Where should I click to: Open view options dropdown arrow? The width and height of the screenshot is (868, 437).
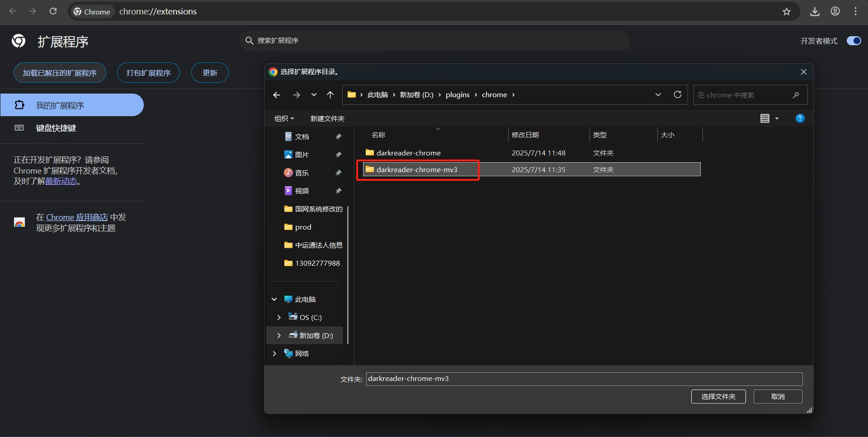pyautogui.click(x=777, y=118)
